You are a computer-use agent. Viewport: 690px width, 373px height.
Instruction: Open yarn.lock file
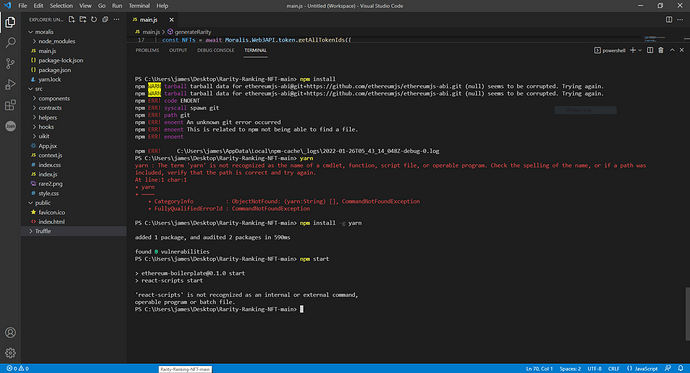(74, 80)
